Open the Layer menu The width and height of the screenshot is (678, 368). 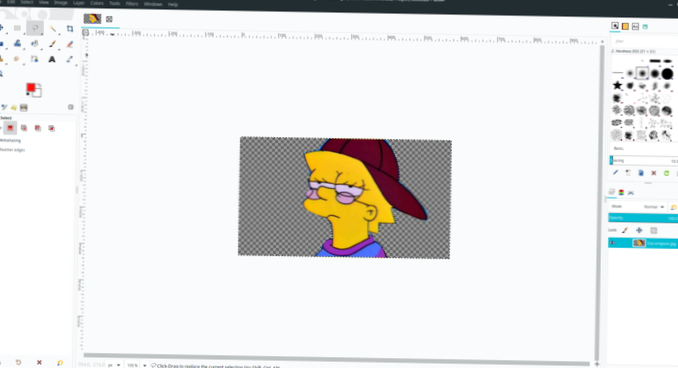(x=79, y=3)
